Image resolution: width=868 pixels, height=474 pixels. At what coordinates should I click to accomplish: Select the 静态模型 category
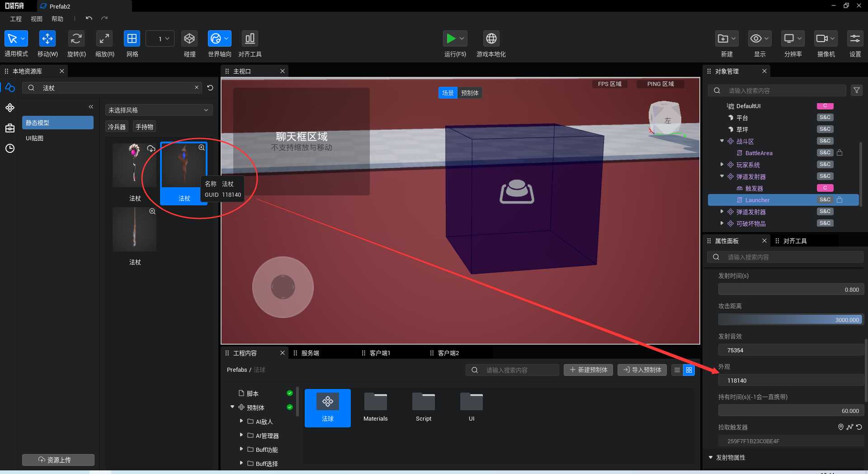[58, 123]
